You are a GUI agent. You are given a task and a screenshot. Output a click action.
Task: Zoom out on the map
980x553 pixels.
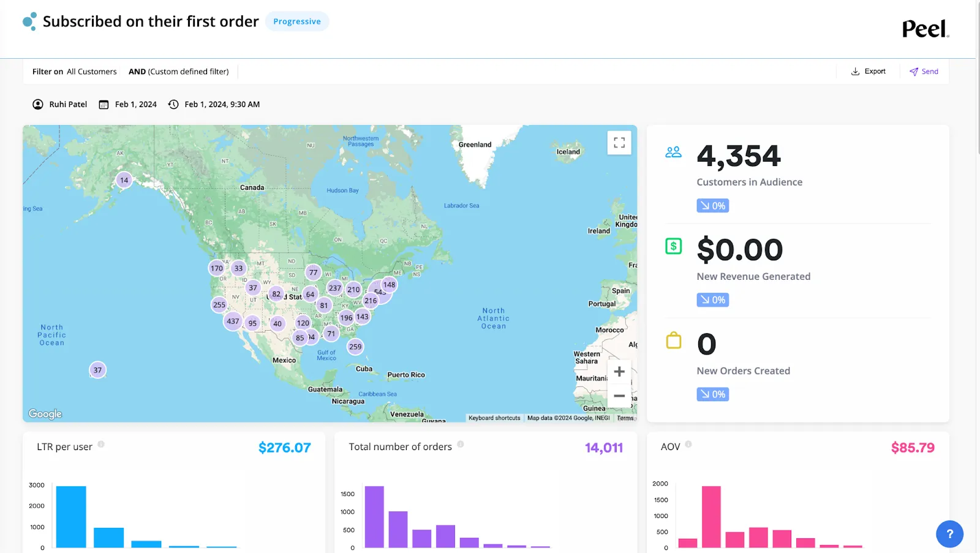tap(619, 396)
